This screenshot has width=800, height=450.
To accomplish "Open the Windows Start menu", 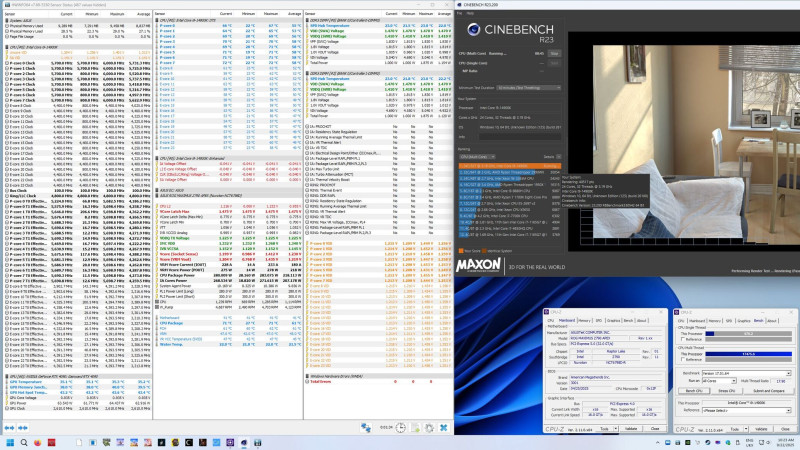I will [10, 442].
